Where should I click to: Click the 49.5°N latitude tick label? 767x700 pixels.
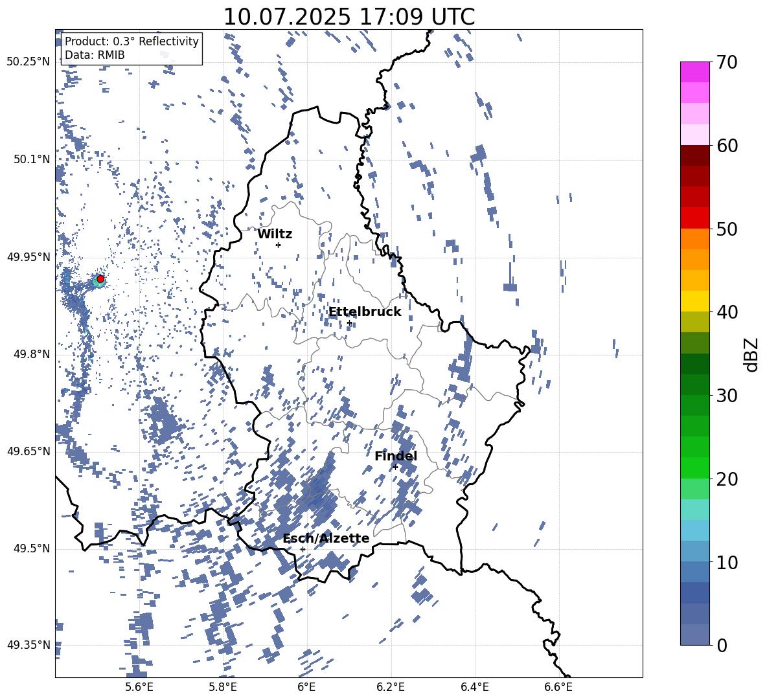click(x=32, y=548)
